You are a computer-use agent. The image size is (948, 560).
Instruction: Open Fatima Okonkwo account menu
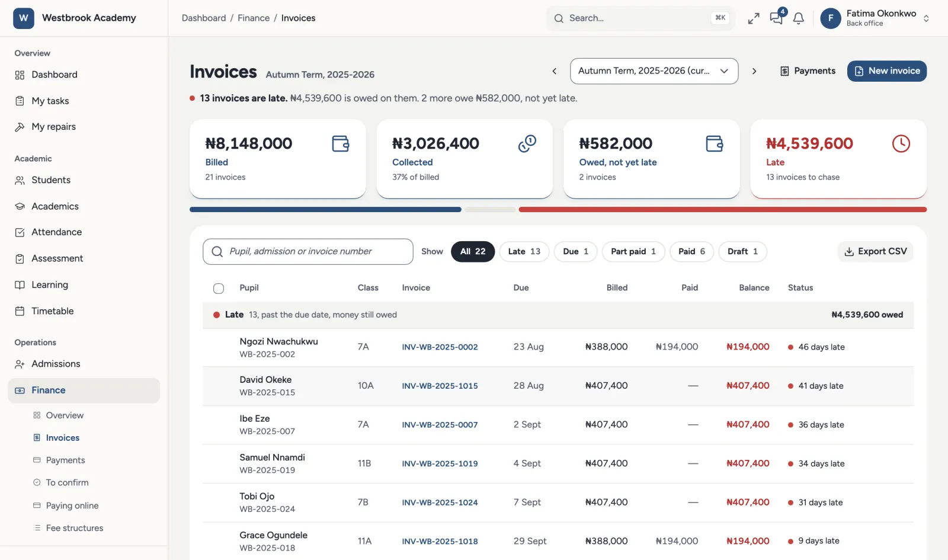875,18
